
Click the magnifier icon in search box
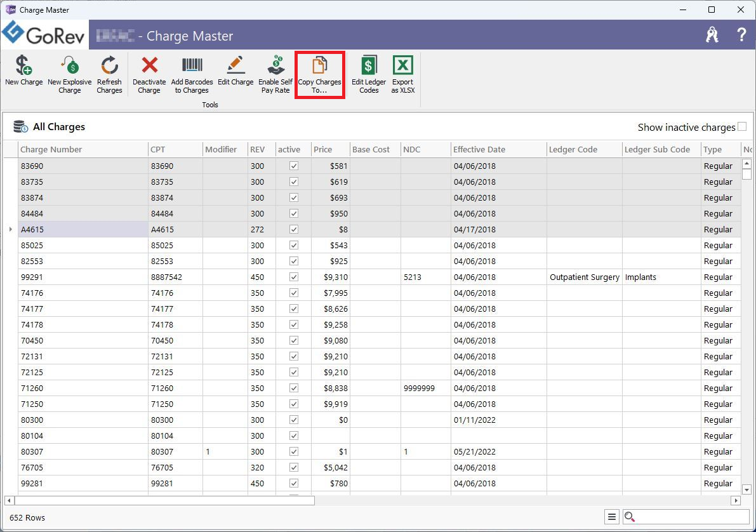point(629,517)
